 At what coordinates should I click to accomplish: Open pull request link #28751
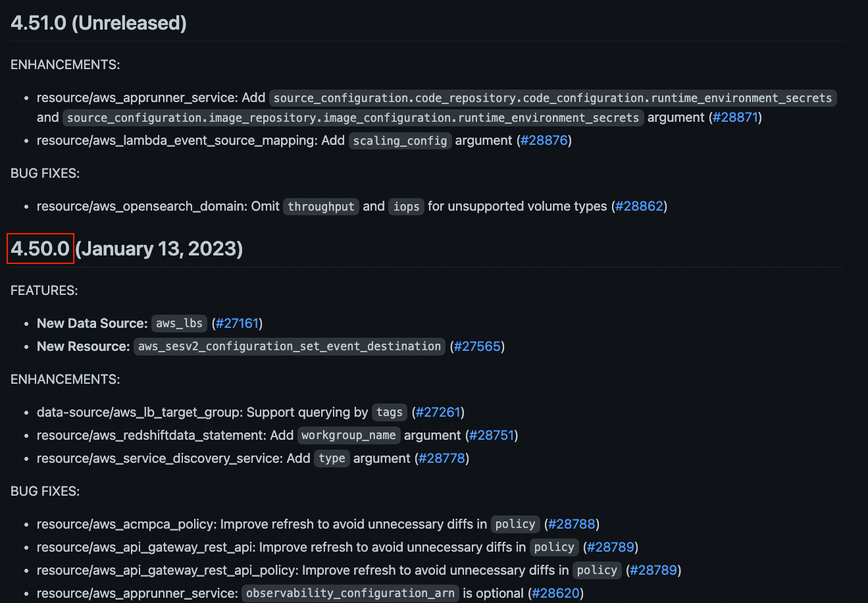click(492, 436)
